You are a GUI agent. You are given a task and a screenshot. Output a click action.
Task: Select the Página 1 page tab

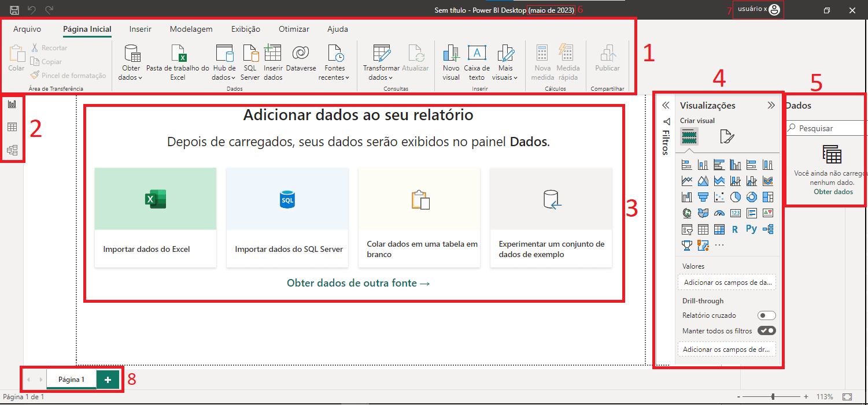point(72,380)
